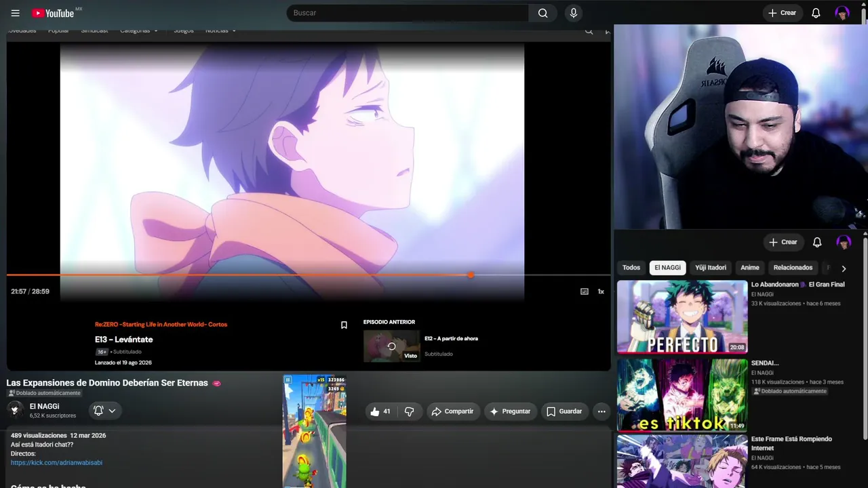Screen dimensions: 868x488
Task: Start voice search with the microphone
Action: tap(574, 13)
